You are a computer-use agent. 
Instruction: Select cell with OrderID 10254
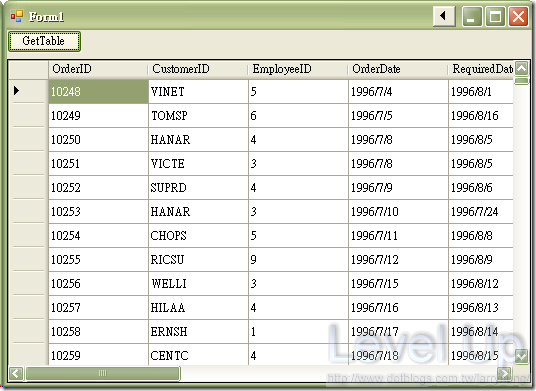pos(98,235)
